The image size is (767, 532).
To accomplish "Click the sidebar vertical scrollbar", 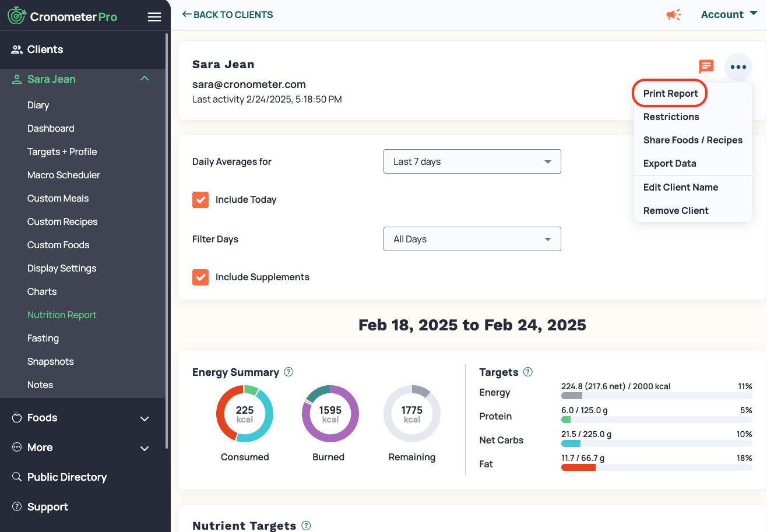I will pos(167,241).
